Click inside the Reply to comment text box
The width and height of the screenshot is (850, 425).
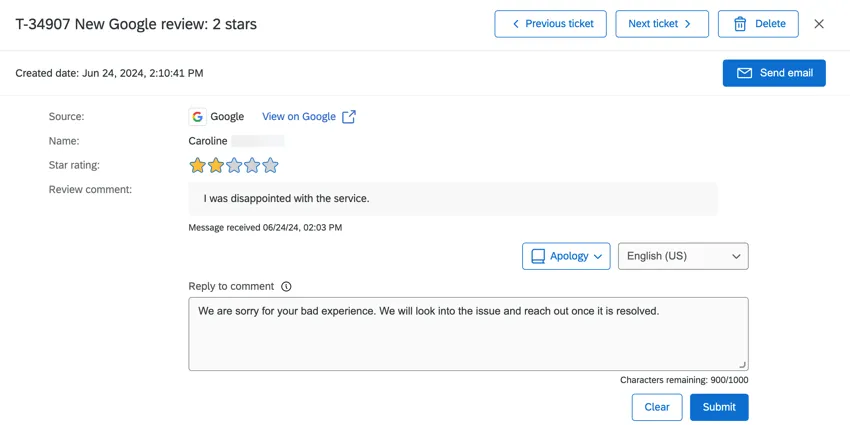468,340
